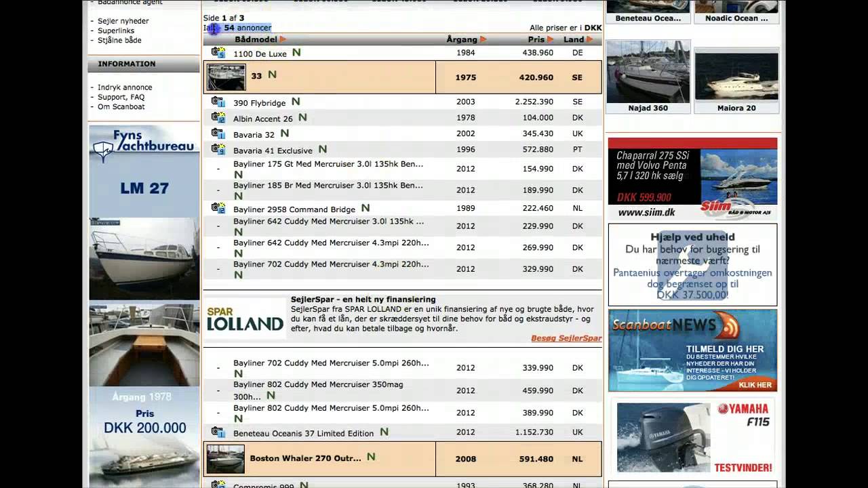Click the DKK 200.000 price in the sidebar ad

coord(144,428)
